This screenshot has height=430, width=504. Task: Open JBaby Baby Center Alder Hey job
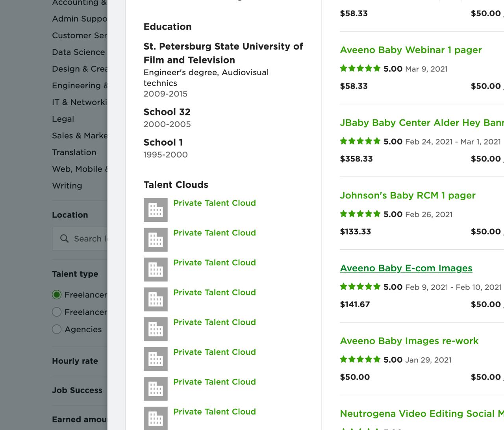(x=422, y=123)
